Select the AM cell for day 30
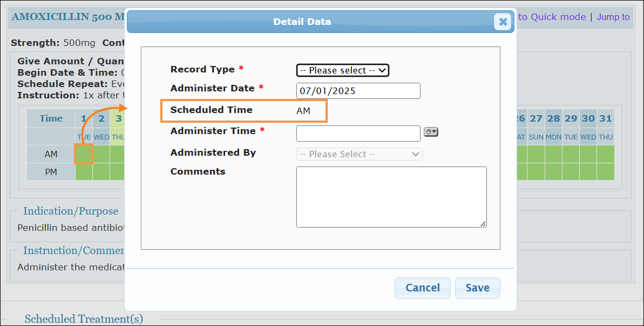The width and height of the screenshot is (644, 326). click(x=588, y=154)
